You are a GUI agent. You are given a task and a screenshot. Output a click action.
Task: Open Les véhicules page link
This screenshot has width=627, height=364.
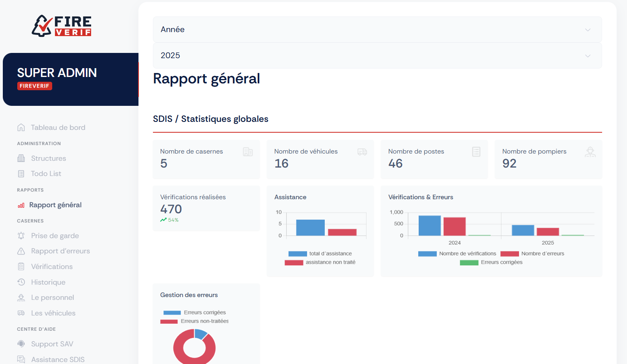pyautogui.click(x=53, y=313)
